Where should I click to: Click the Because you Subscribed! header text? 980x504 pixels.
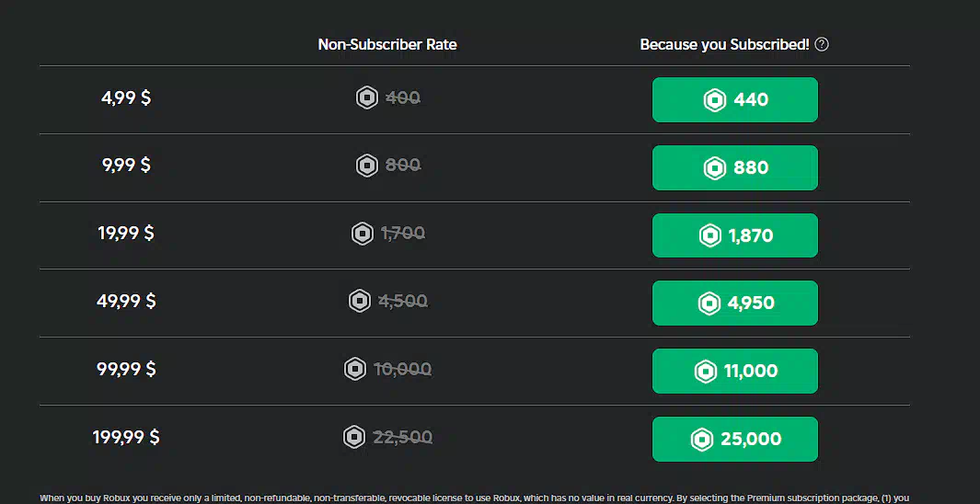(x=724, y=44)
